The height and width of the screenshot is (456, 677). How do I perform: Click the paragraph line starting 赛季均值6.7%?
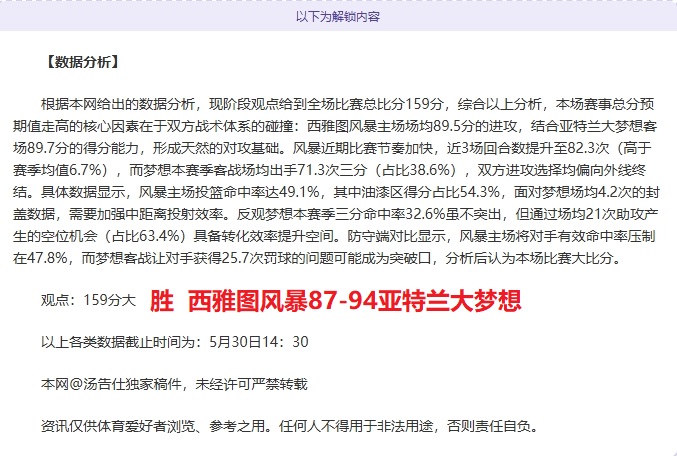(x=329, y=170)
